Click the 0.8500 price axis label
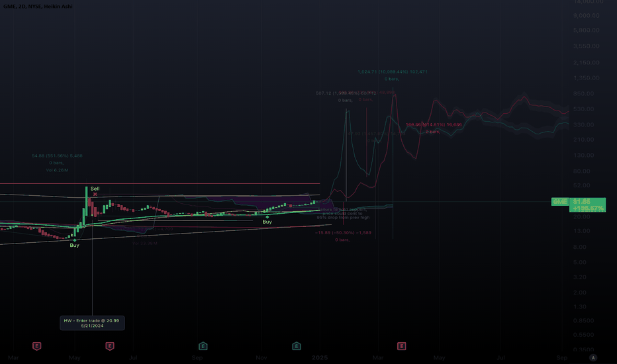Screen dimensions: 617x364 tap(583, 321)
